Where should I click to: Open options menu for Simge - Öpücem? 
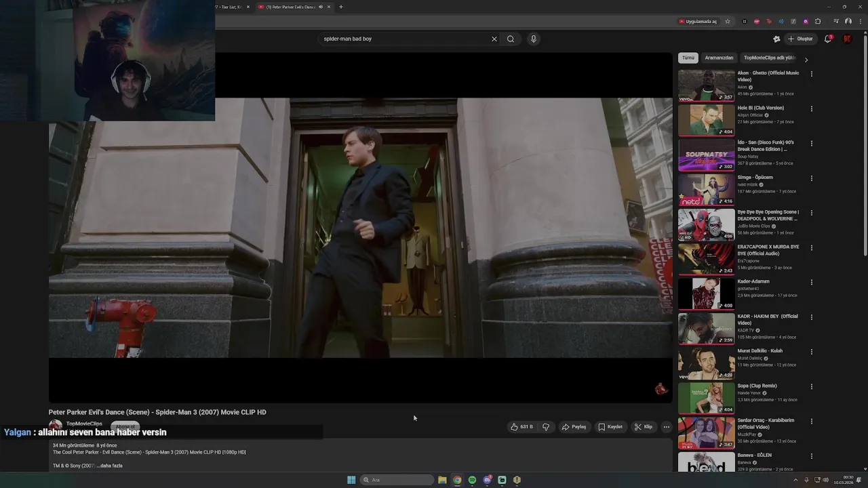[x=811, y=178]
